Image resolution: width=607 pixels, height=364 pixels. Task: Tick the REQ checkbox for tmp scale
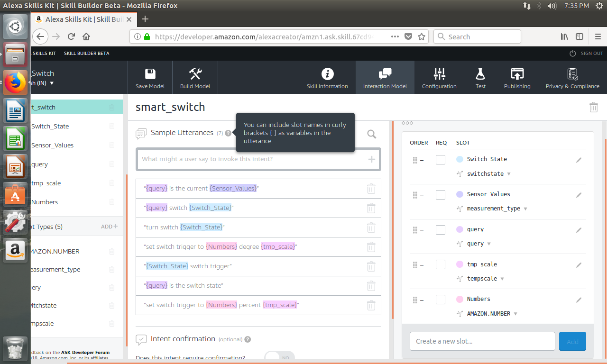441,264
